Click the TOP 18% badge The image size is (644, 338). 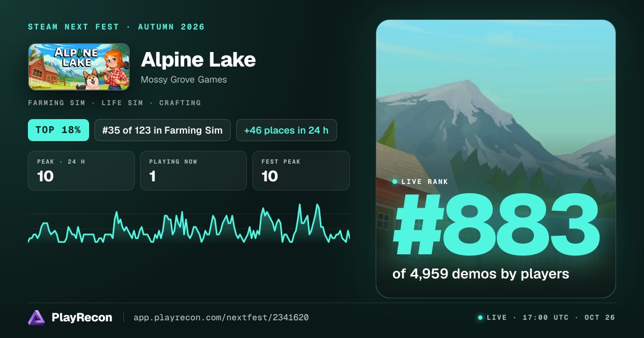click(58, 130)
